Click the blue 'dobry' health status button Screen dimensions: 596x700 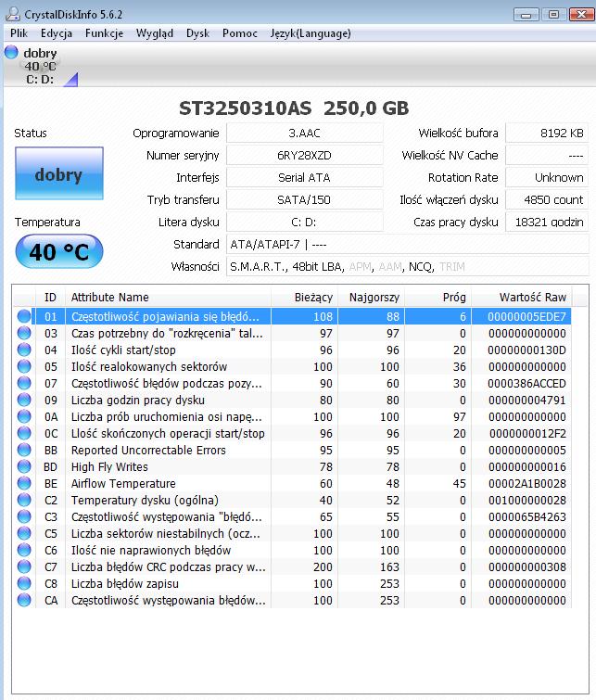tap(59, 173)
